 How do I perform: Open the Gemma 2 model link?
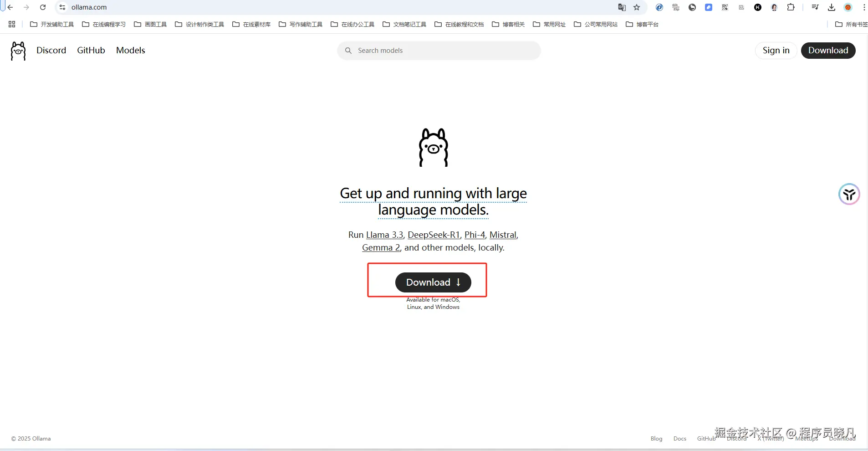(x=381, y=247)
